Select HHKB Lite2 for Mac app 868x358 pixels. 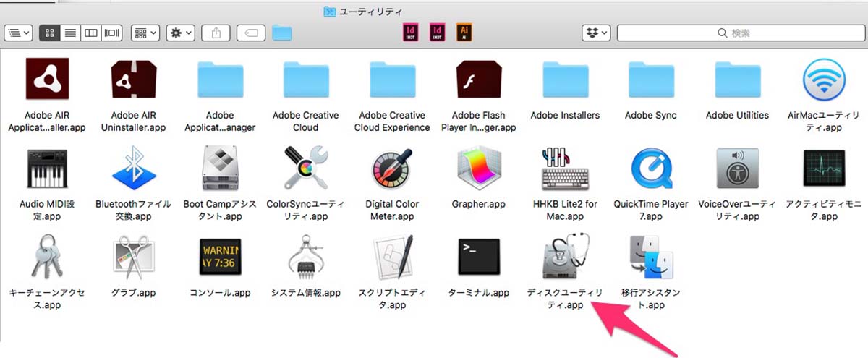565,169
